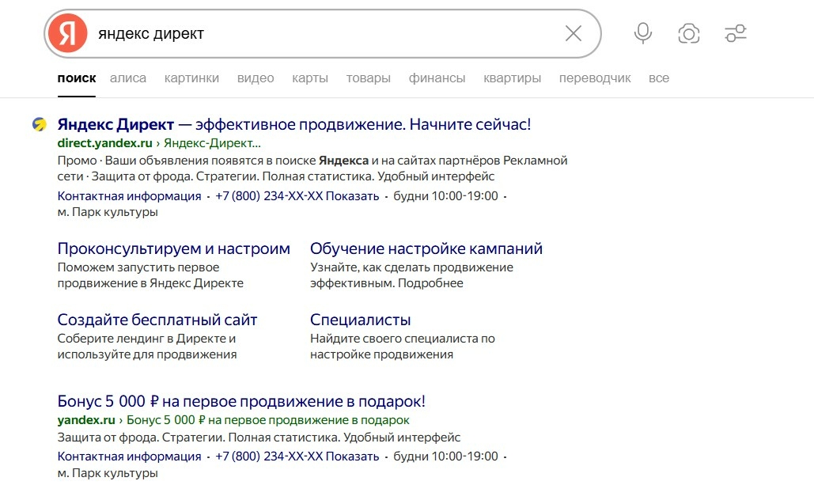The width and height of the screenshot is (814, 504).
Task: Click the Yandex Direct favicon beside first result
Action: click(40, 124)
